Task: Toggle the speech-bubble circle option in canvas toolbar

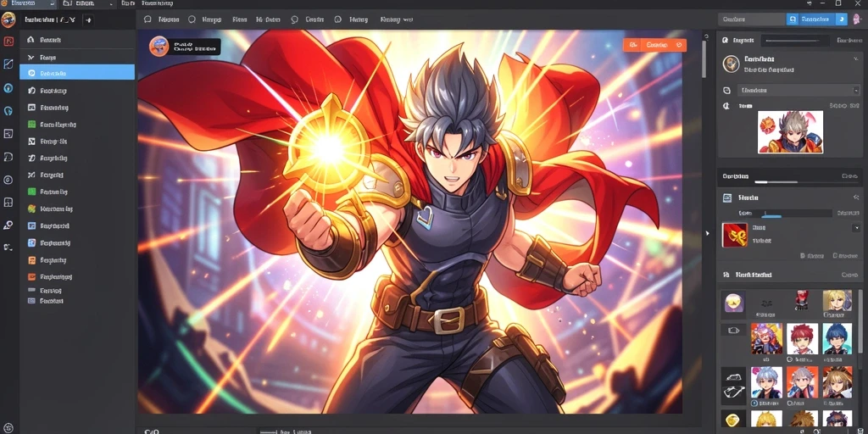Action: click(x=294, y=19)
